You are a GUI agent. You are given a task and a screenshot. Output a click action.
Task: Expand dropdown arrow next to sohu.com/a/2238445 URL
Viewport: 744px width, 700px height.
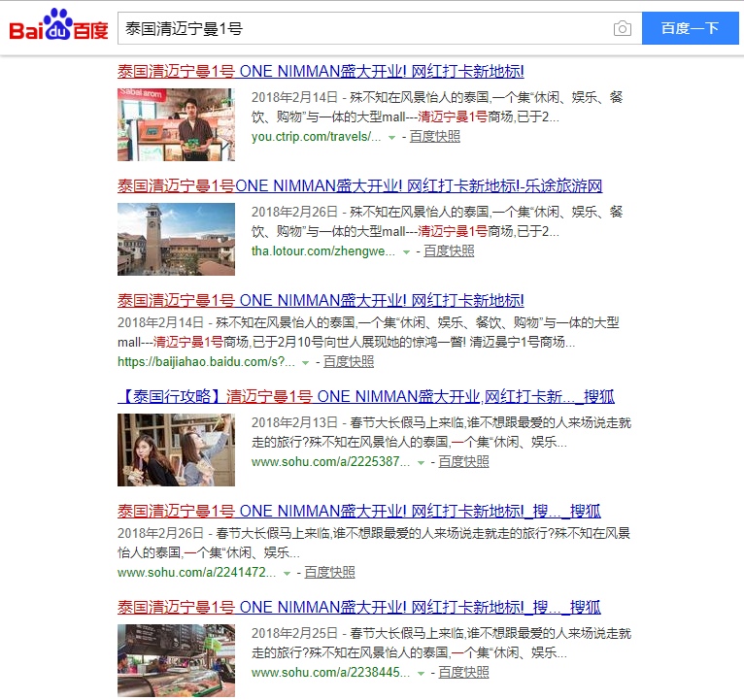(421, 674)
